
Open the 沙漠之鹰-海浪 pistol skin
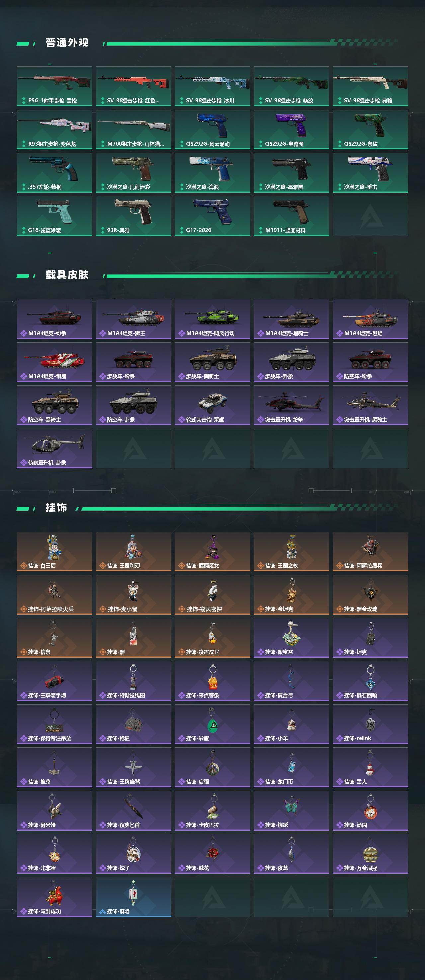[212, 173]
